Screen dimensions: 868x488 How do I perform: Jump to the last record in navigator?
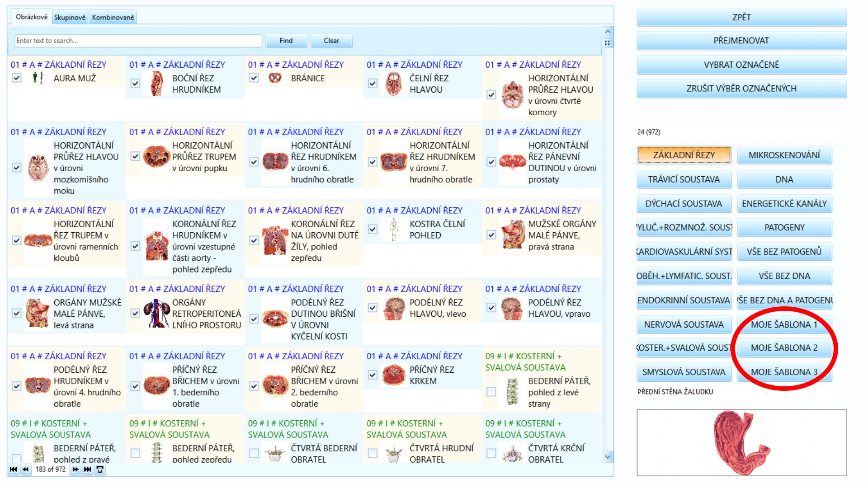tap(88, 469)
